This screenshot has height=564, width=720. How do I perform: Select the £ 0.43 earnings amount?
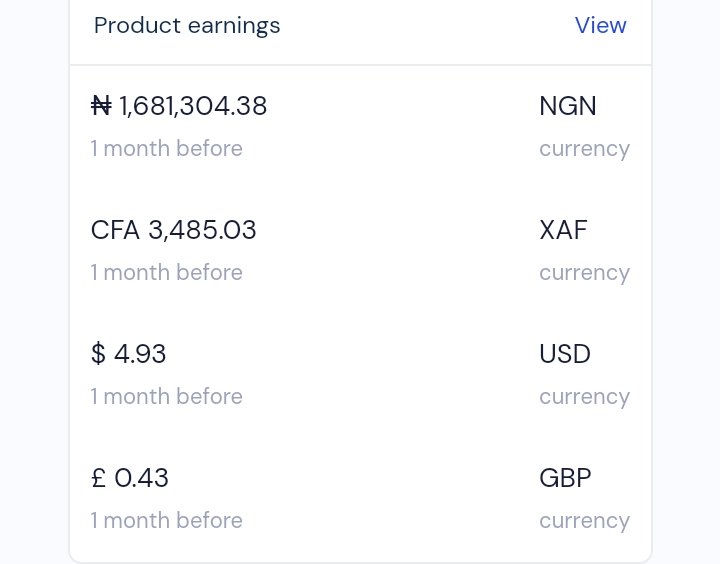tap(130, 478)
